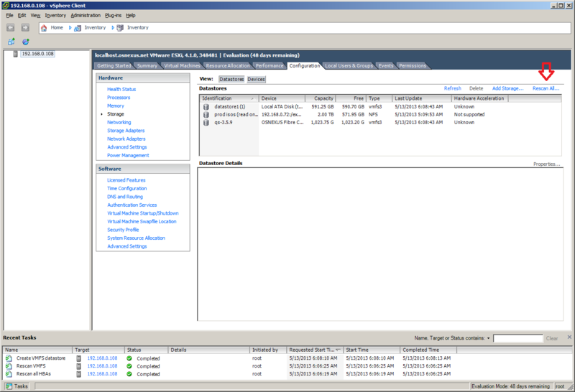Select 192.168.0.108 host in inventory tree
Screen dimensions: 575x392
[x=37, y=54]
